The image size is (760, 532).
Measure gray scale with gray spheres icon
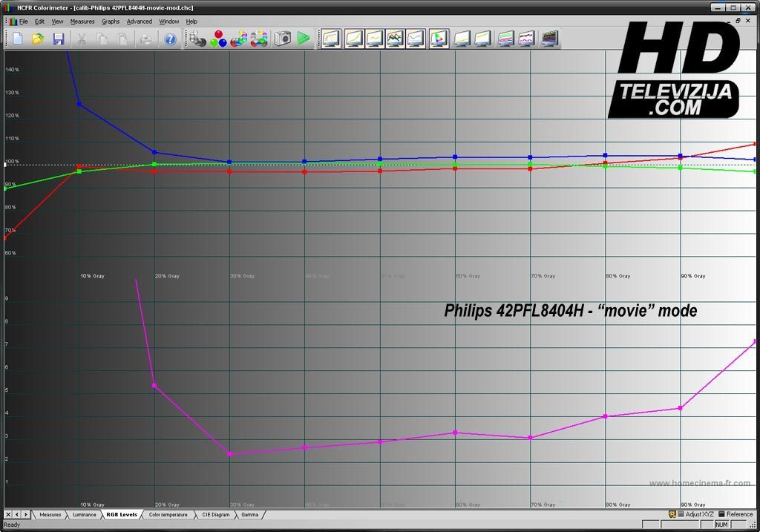pos(197,39)
